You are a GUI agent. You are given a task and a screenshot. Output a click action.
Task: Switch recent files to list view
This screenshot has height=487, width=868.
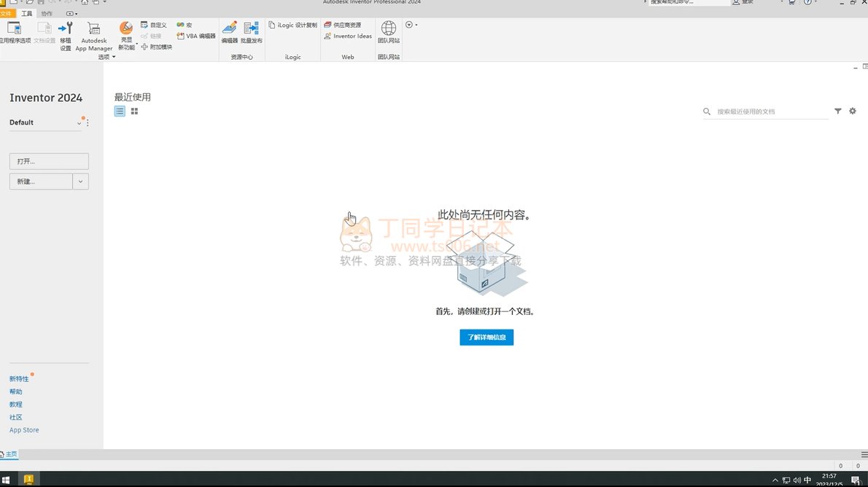pos(120,112)
